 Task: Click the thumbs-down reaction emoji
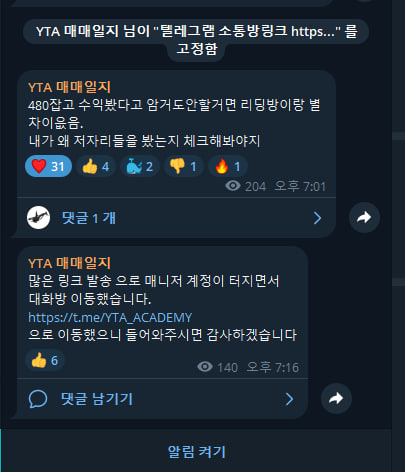177,166
